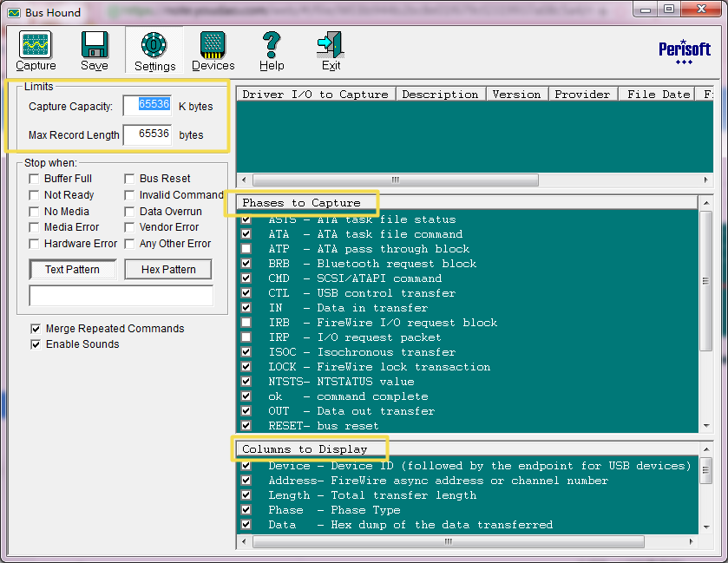
Task: Click driver list horizontal scrollbar thumb
Action: 396,180
